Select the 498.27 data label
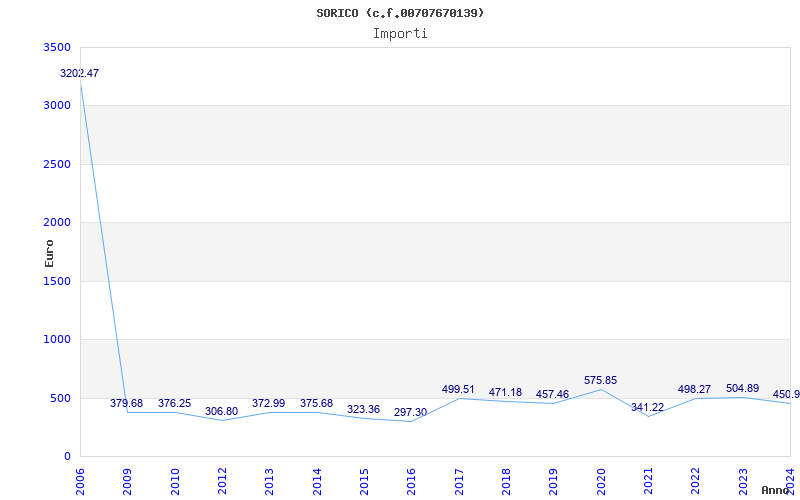Screen dimensions: 800x500 [x=694, y=389]
